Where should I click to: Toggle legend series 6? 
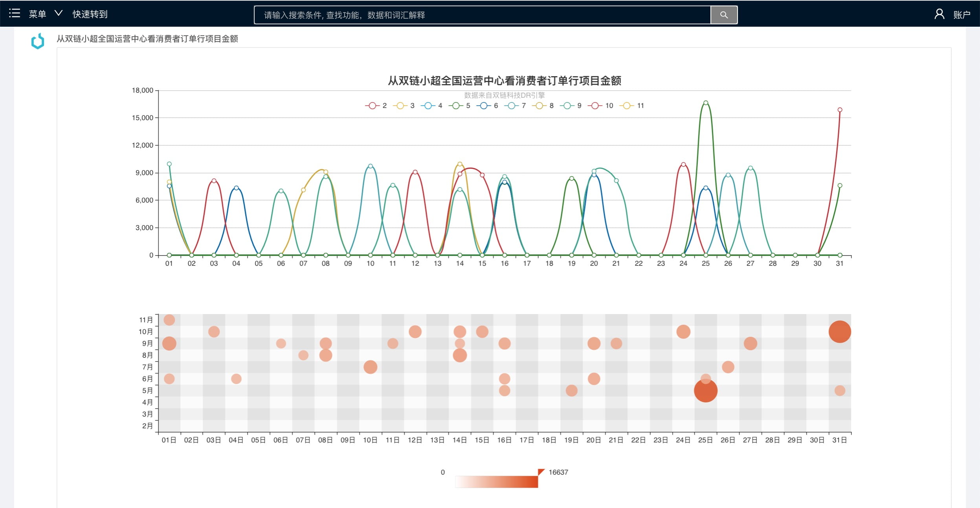click(487, 106)
